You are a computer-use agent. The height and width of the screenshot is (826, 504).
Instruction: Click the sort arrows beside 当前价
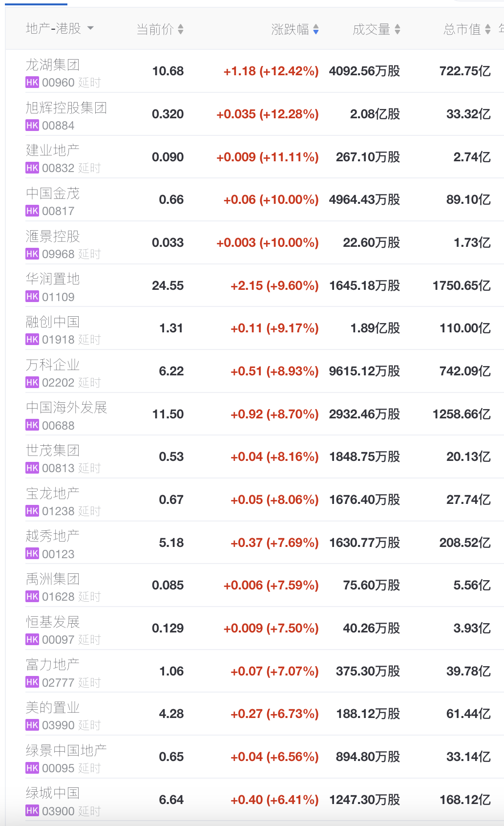tap(181, 29)
